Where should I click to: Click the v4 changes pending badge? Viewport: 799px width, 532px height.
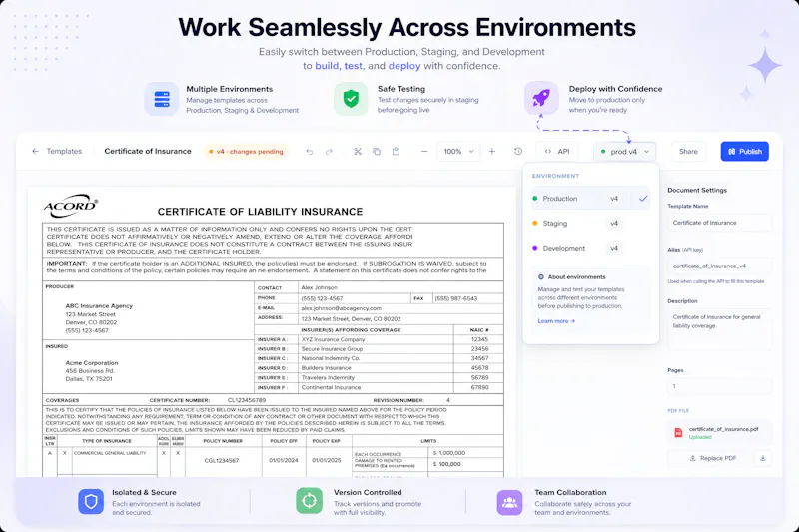click(x=246, y=151)
